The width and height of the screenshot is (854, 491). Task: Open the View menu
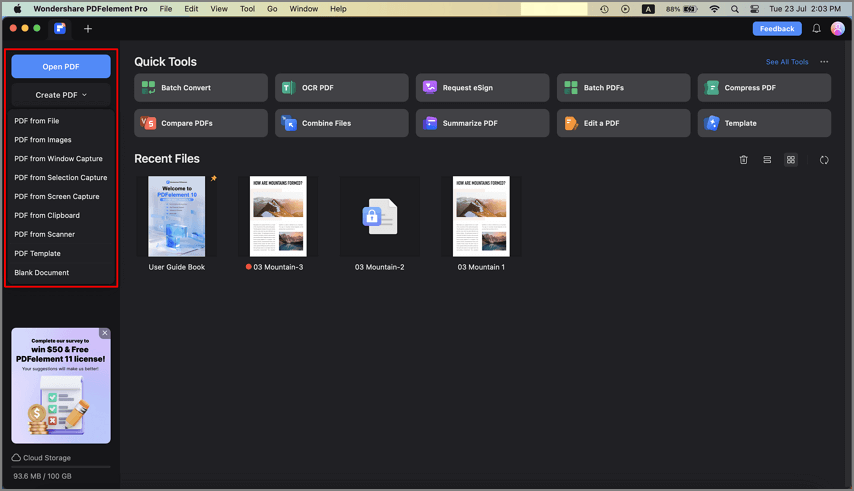click(219, 9)
